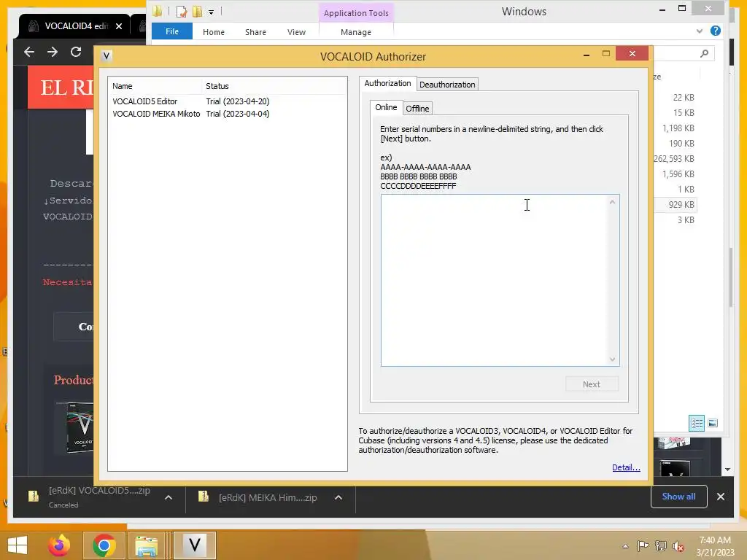Open the Home ribbon tab in Explorer
The height and width of the screenshot is (560, 747).
[x=214, y=32]
